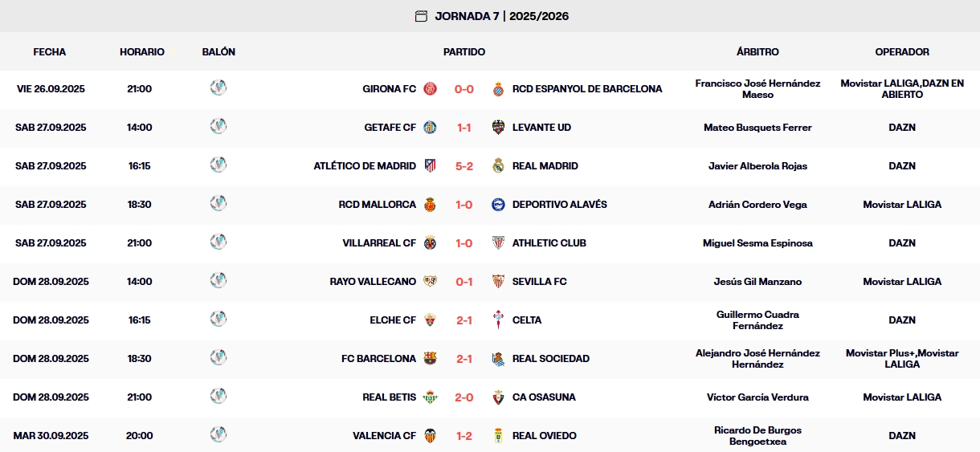
Task: Click the Jornada 7 | 2025/2026 heading
Action: point(502,16)
